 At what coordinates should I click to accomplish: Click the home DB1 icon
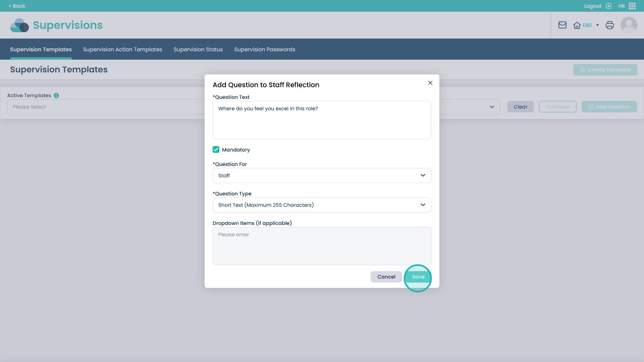tap(577, 25)
